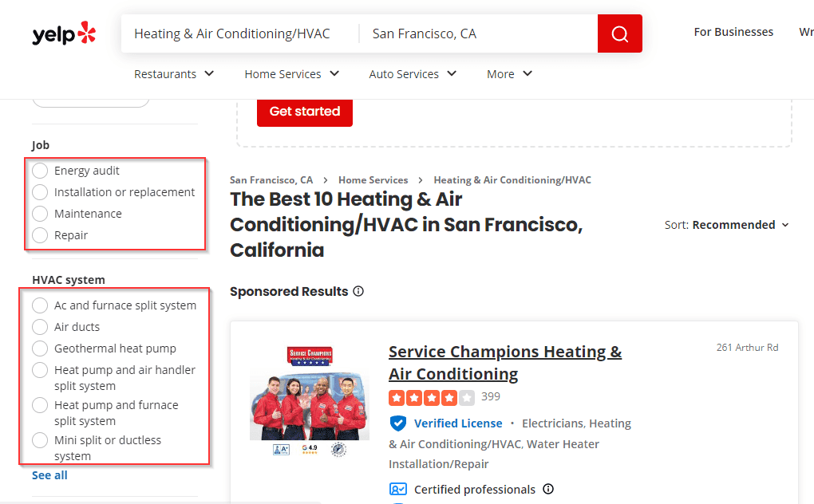This screenshot has width=814, height=504.
Task: Click the Service Champions team photo
Action: 310,400
